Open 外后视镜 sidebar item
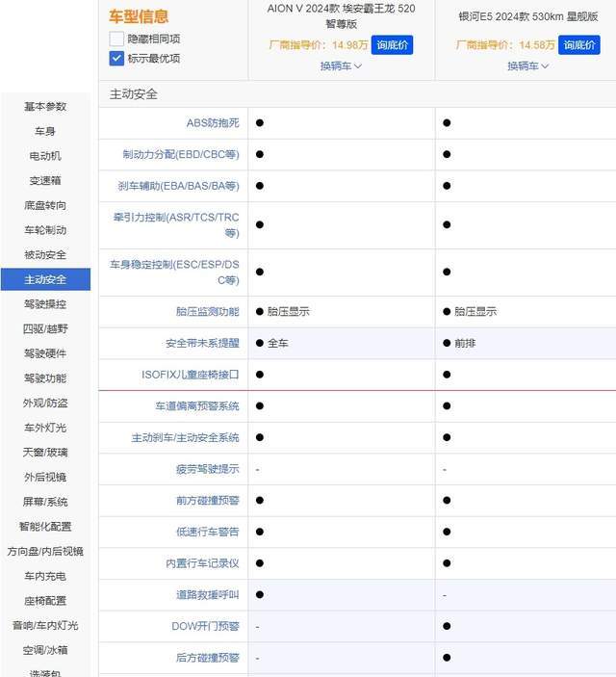 [45, 477]
